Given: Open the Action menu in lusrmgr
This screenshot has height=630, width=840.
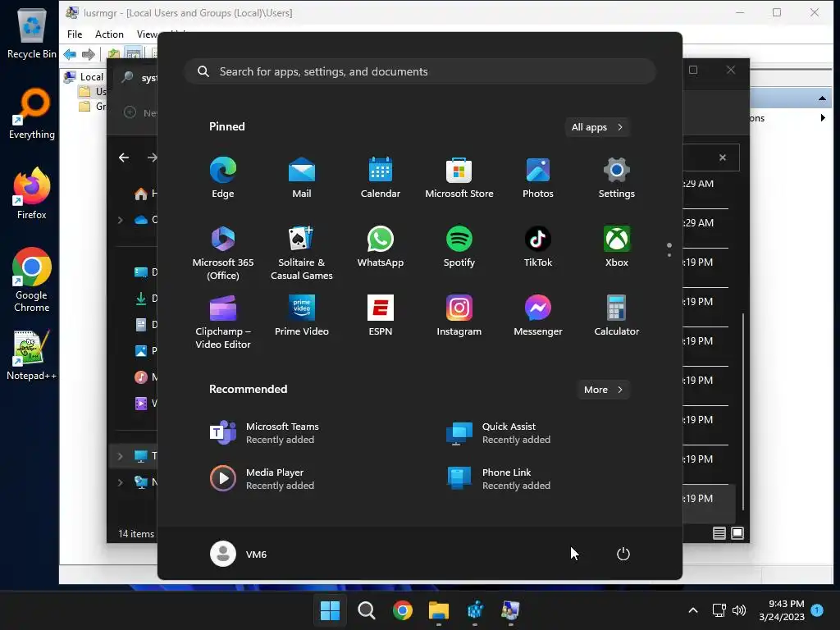Looking at the screenshot, I should (x=109, y=34).
